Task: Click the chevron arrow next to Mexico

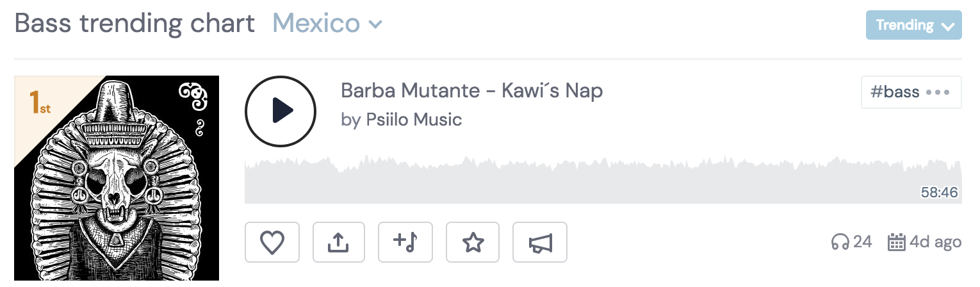Action: [375, 25]
